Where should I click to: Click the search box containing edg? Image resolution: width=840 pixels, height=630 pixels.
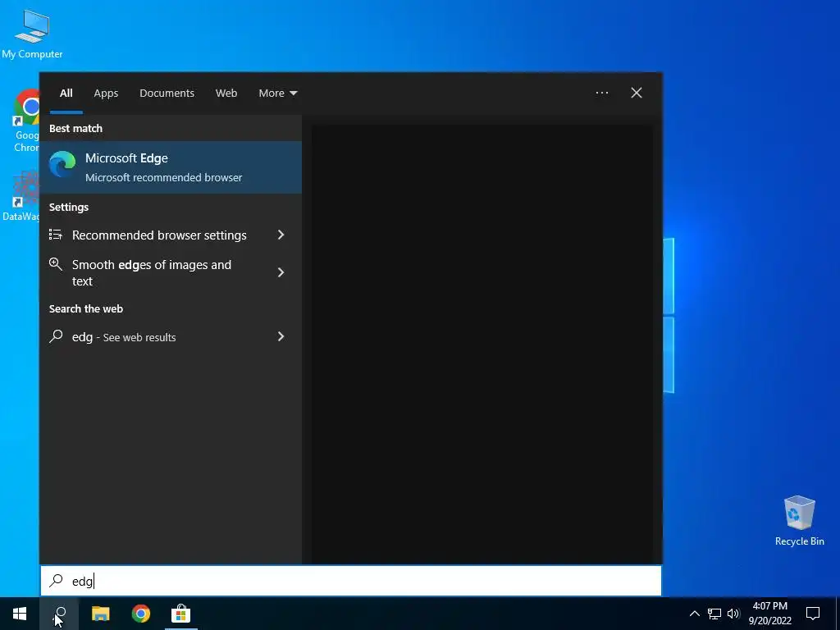(x=351, y=581)
